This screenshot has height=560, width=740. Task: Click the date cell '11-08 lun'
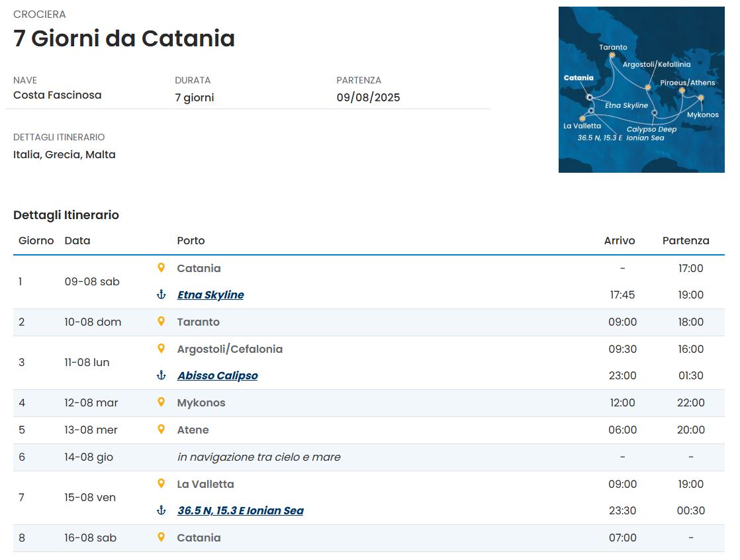pos(87,362)
